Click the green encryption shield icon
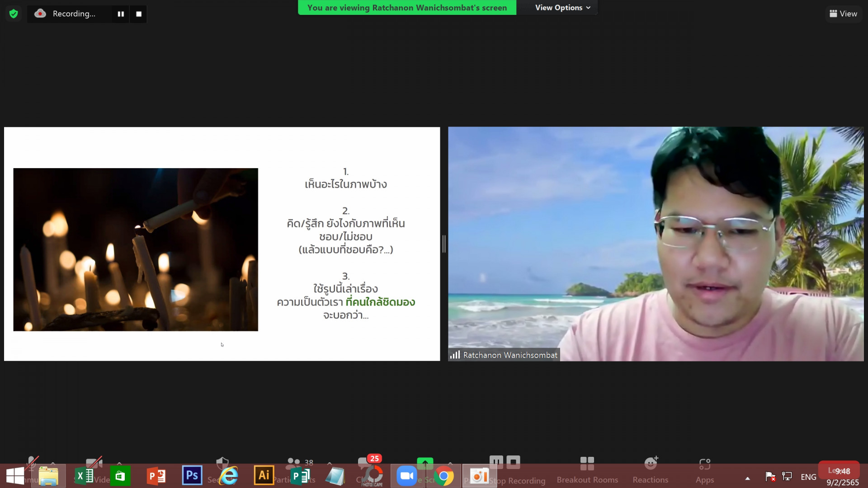868x488 pixels. pyautogui.click(x=14, y=14)
